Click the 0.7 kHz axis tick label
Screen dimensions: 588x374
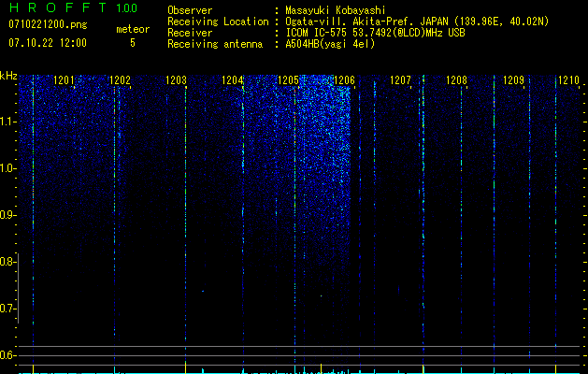point(7,309)
